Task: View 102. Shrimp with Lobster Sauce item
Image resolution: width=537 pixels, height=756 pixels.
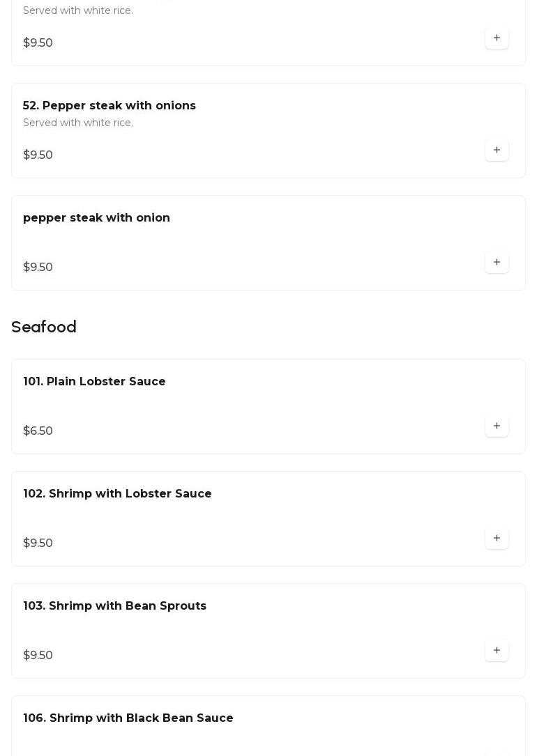Action: click(117, 494)
